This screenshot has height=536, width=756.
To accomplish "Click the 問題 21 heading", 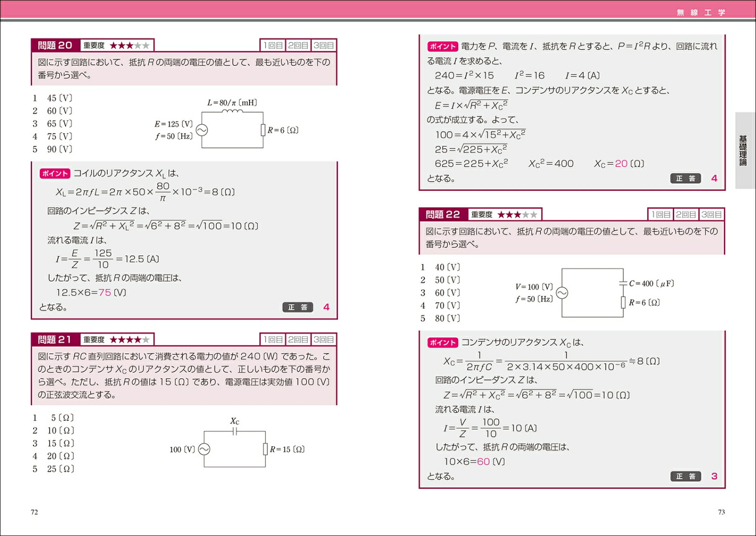I will click(x=55, y=340).
